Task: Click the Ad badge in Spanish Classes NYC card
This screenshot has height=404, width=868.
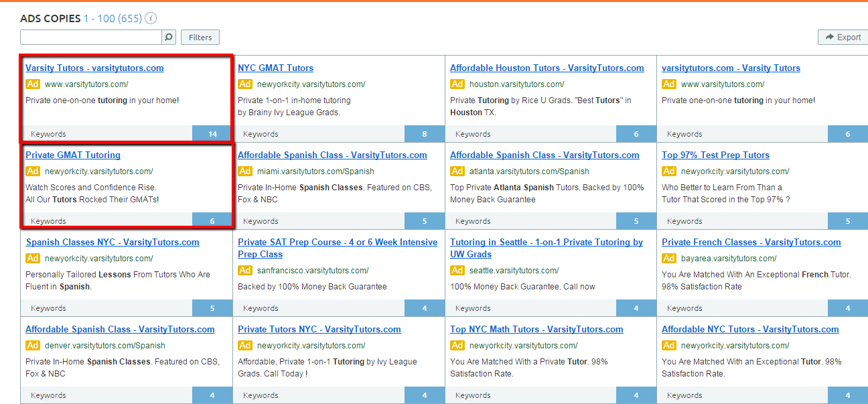Action: 33,258
